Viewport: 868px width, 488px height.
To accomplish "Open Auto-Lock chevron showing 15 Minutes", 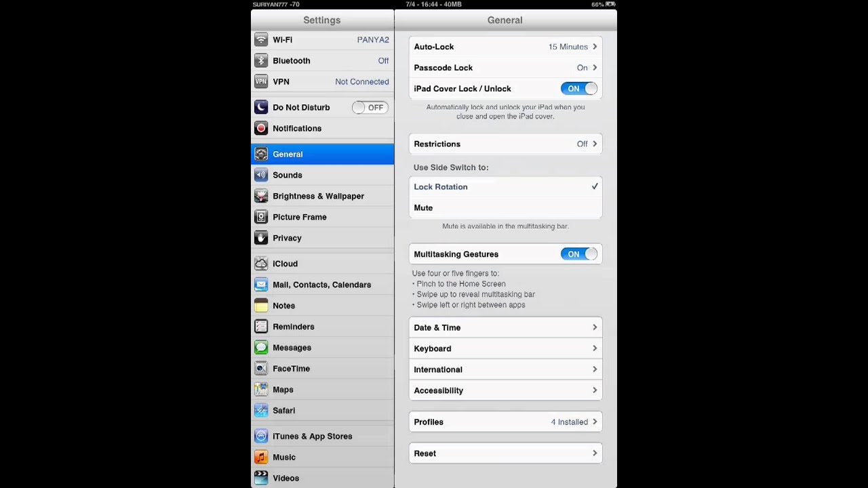I will click(x=595, y=47).
